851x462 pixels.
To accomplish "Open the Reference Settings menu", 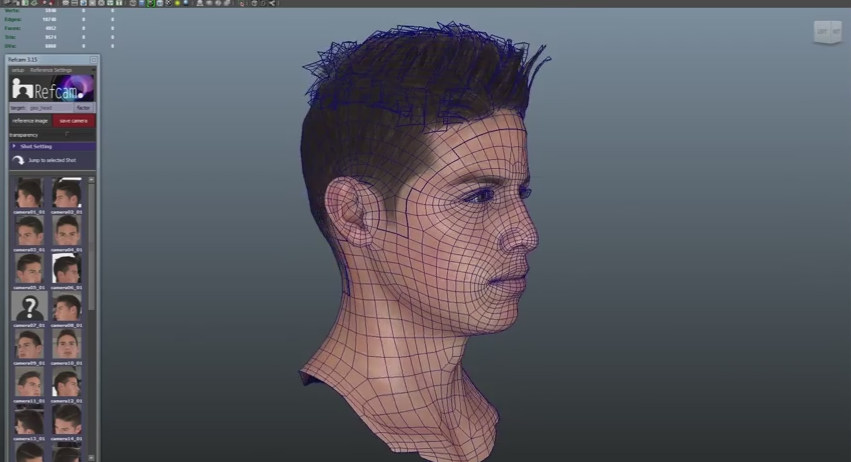I will (50, 70).
